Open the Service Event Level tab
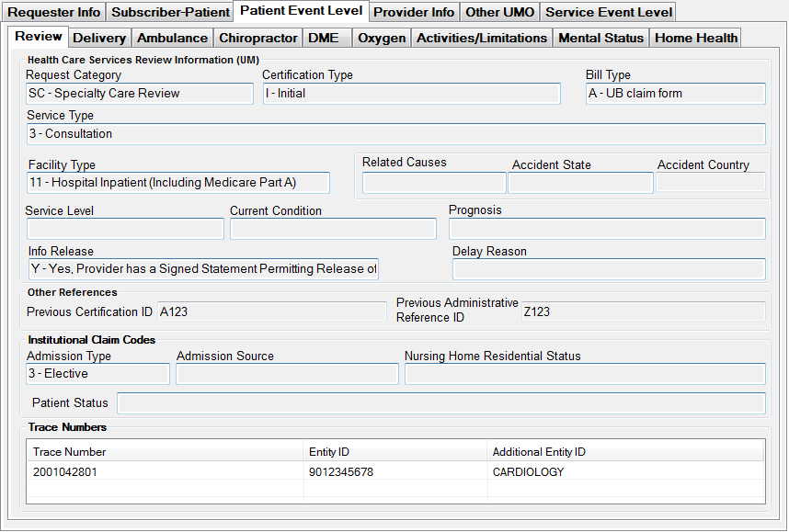The width and height of the screenshot is (789, 532). tap(609, 13)
